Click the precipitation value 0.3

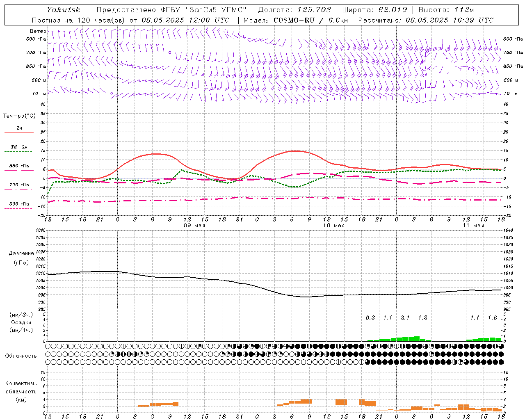(370, 318)
